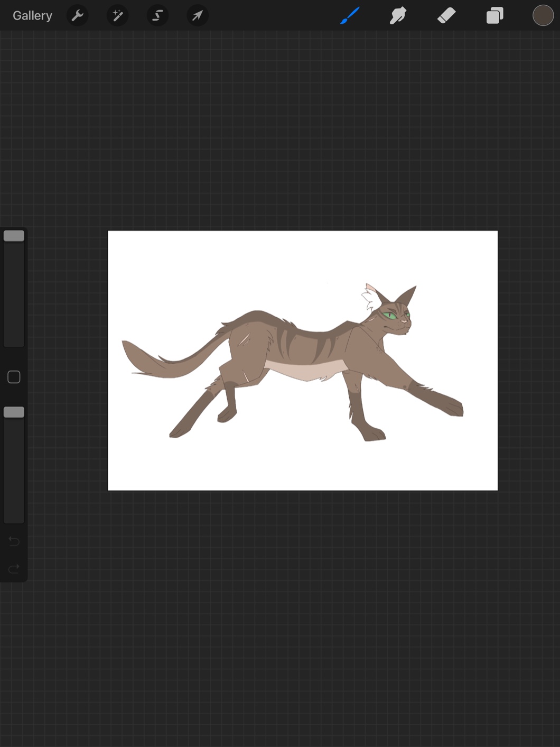Toggle the square Modify button in sidebar
Viewport: 560px width, 747px height.
tap(14, 377)
